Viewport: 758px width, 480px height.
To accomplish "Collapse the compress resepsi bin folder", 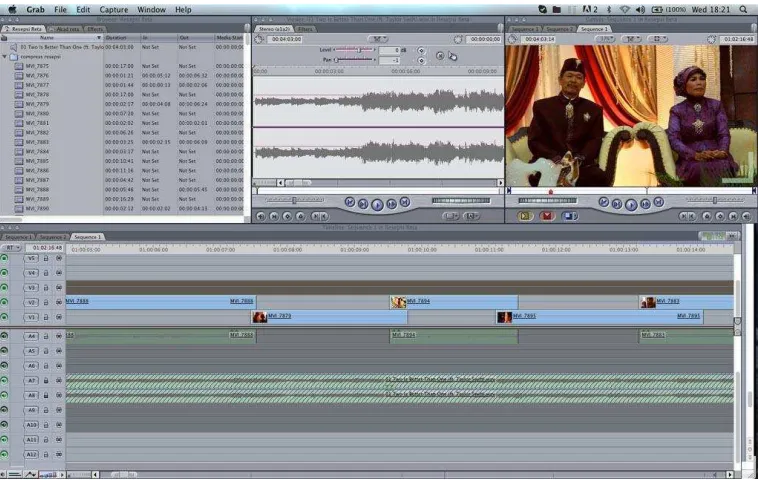I will (x=5, y=57).
